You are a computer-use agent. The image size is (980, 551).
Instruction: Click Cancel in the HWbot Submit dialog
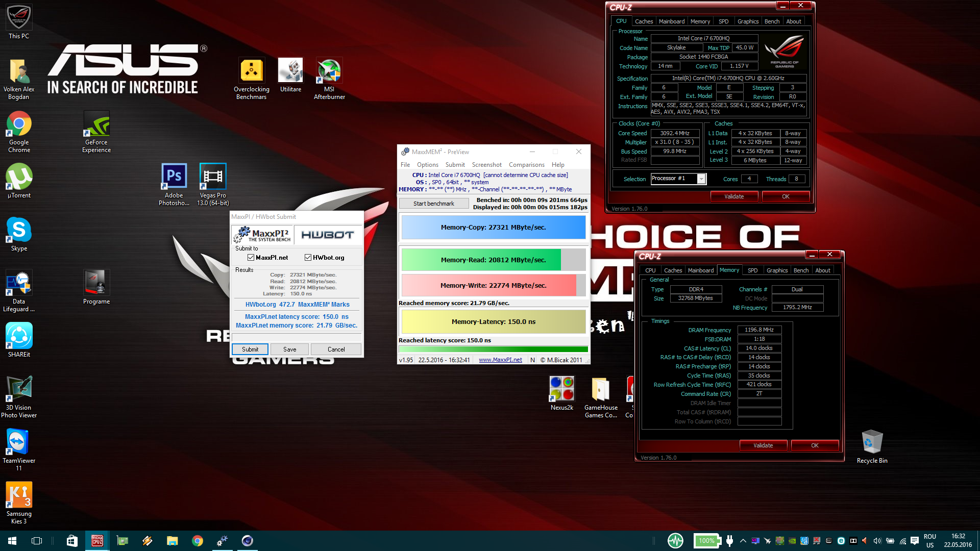(x=336, y=349)
